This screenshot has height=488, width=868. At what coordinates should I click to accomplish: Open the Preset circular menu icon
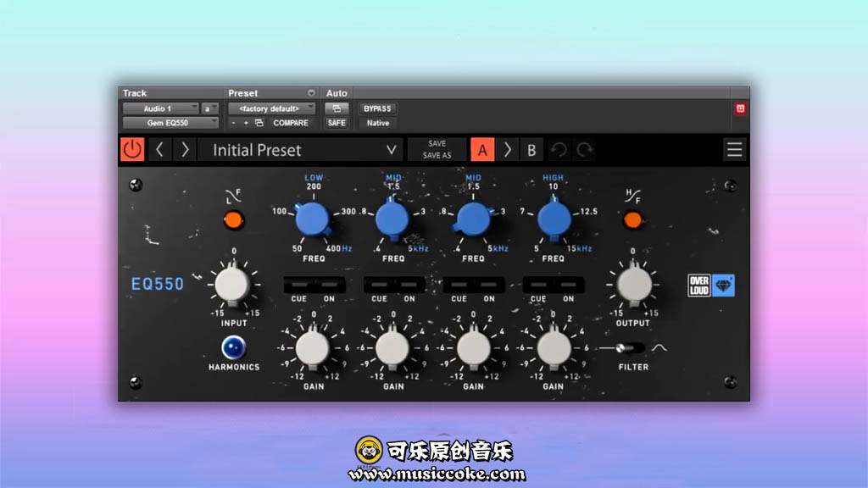pos(311,93)
